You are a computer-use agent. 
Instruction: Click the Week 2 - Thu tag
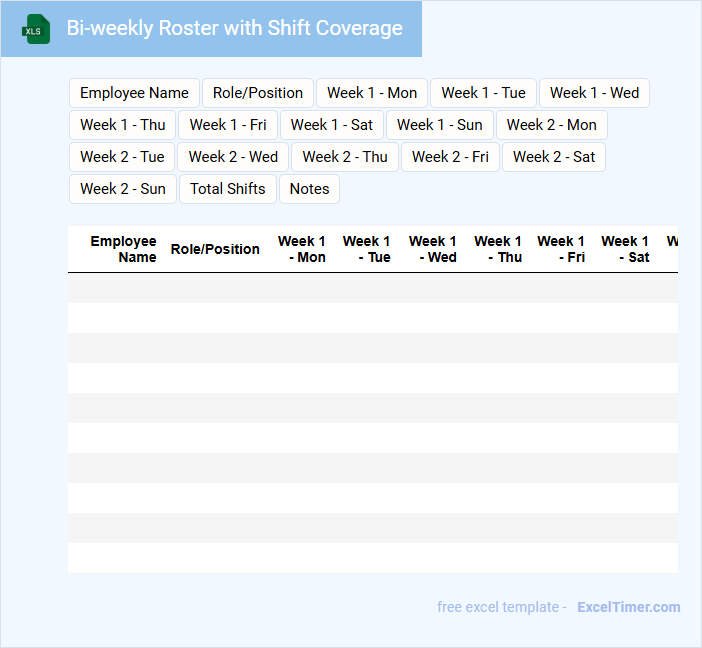345,157
